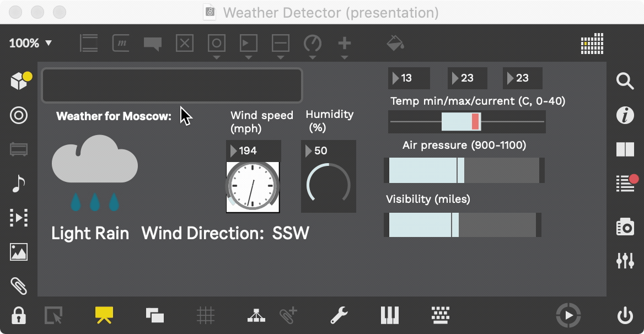Open the images browser icon
Viewport: 644px width, 334px height.
click(19, 252)
